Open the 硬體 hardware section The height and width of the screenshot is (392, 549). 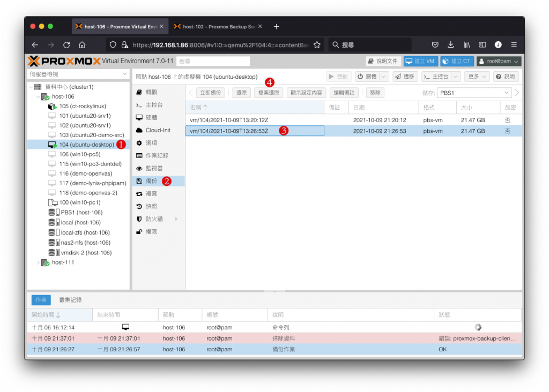(x=158, y=117)
